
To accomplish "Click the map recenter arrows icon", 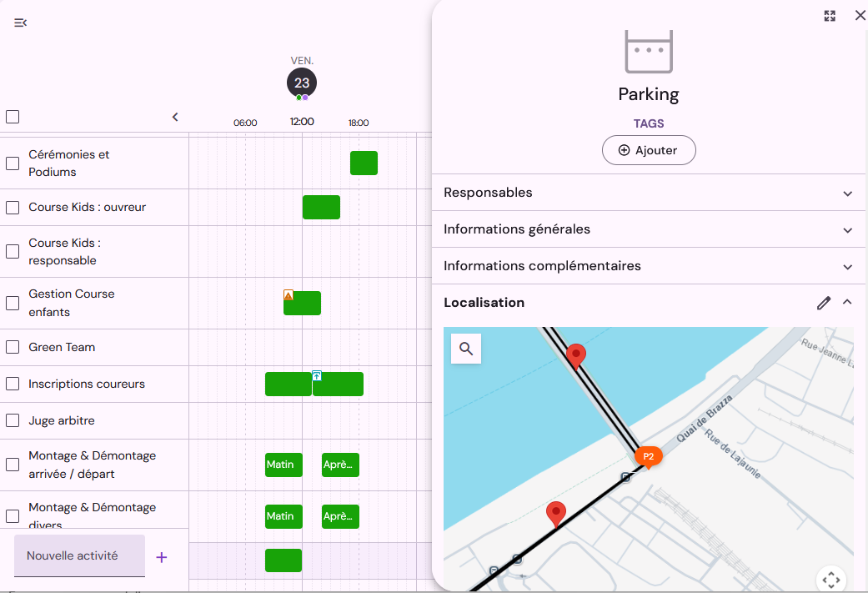I will (x=831, y=580).
